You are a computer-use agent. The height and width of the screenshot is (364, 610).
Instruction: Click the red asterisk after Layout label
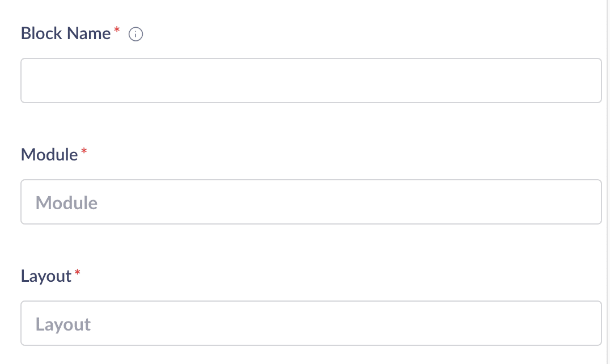pos(78,273)
